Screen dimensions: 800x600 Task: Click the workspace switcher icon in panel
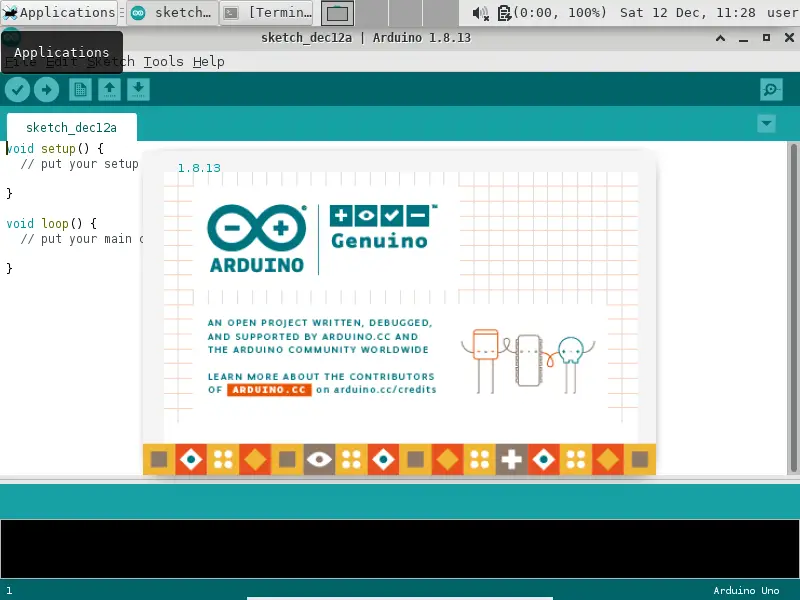pyautogui.click(x=337, y=13)
